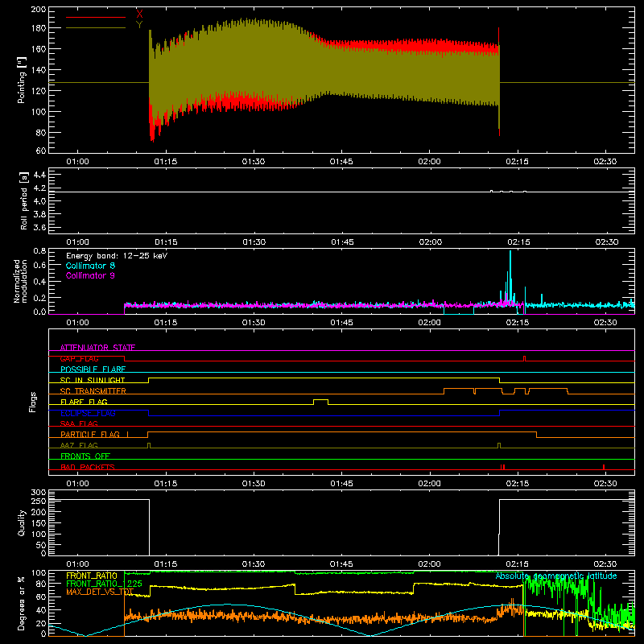Click the 'Normalized modulation' axis title
The height and width of the screenshot is (644, 644).
(x=20, y=281)
